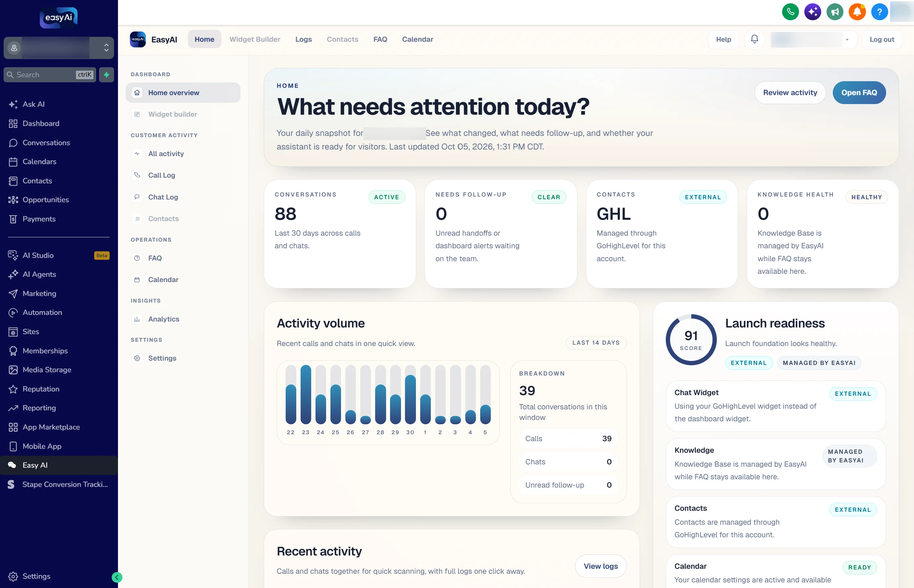Viewport: 914px width, 588px height.
Task: Open Analytics under Insights
Action: pos(183,319)
